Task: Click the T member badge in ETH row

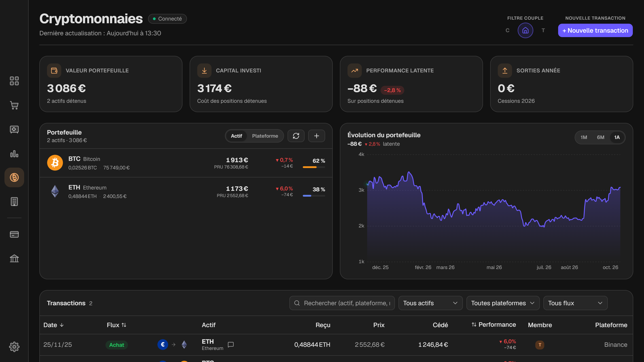Action: pos(540,345)
